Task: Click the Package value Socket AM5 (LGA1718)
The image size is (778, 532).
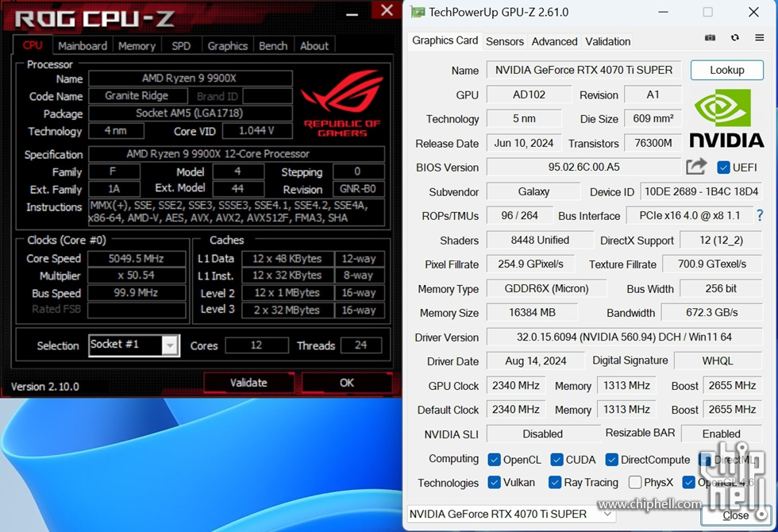Action: pyautogui.click(x=190, y=113)
